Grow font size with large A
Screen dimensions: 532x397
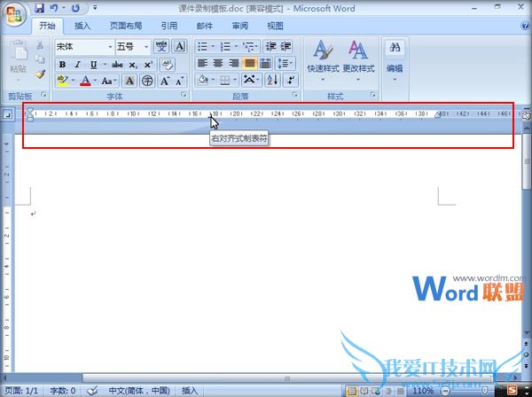[x=165, y=81]
